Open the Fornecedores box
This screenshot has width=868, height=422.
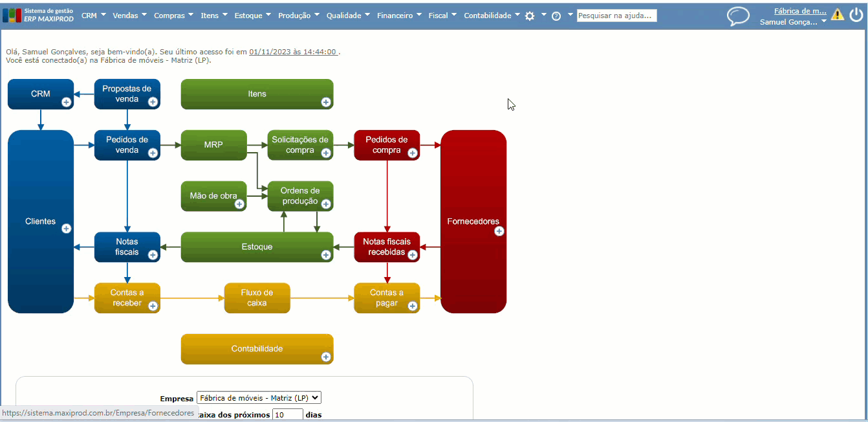pos(473,221)
